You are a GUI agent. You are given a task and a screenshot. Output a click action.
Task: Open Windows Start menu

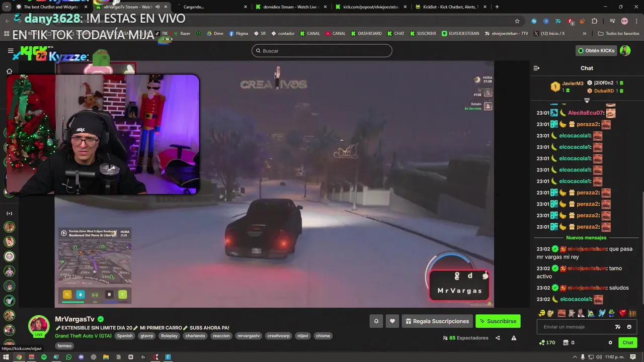pyautogui.click(x=6, y=357)
